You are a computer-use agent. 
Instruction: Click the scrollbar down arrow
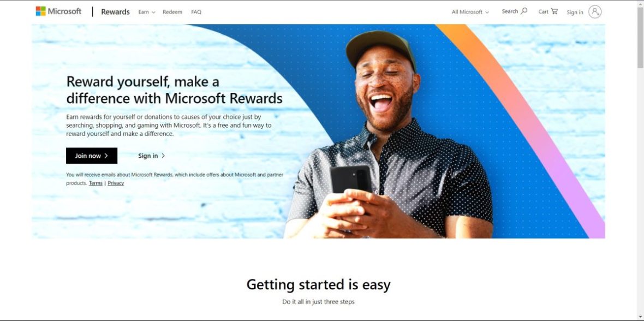coord(640,317)
